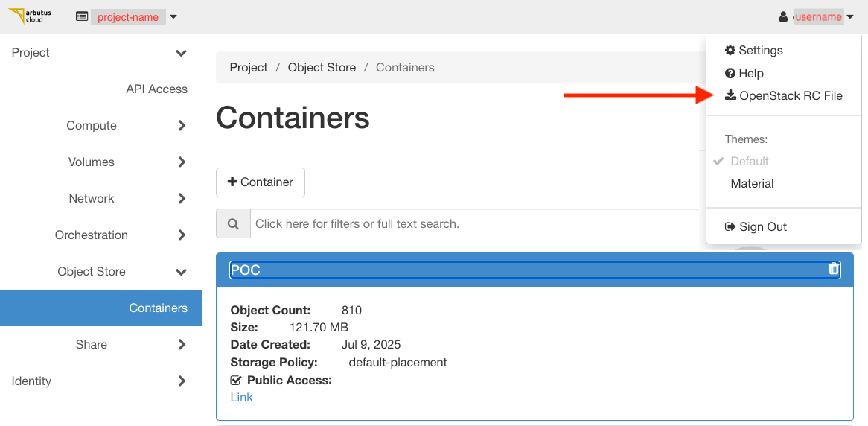The width and height of the screenshot is (868, 426).
Task: Go to Object Store in the breadcrumb
Action: point(322,68)
